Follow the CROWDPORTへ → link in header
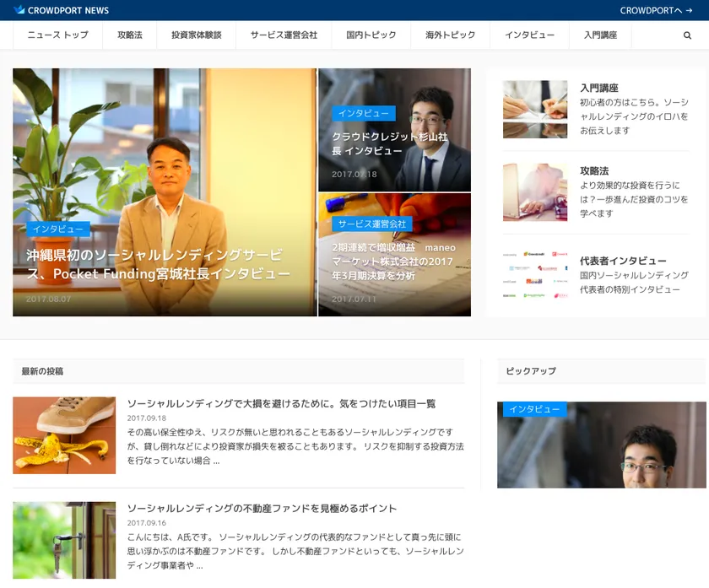This screenshot has width=709, height=588. (x=656, y=10)
